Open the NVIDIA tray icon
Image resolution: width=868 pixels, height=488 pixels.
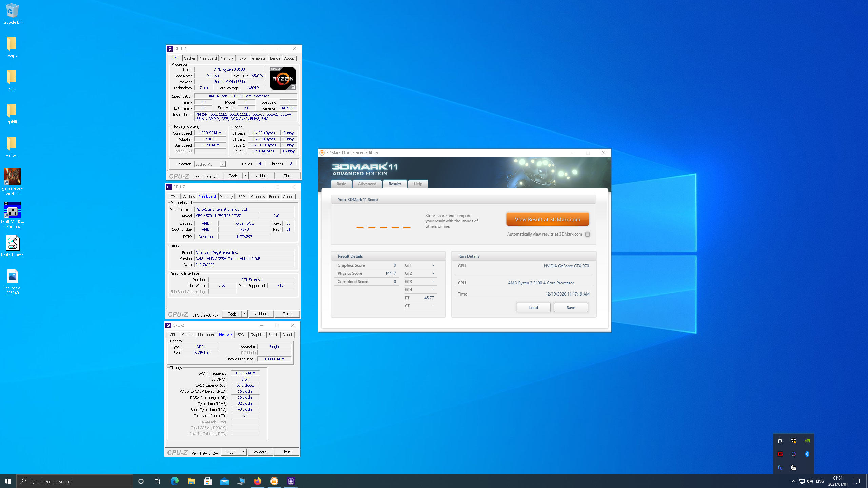tap(807, 441)
